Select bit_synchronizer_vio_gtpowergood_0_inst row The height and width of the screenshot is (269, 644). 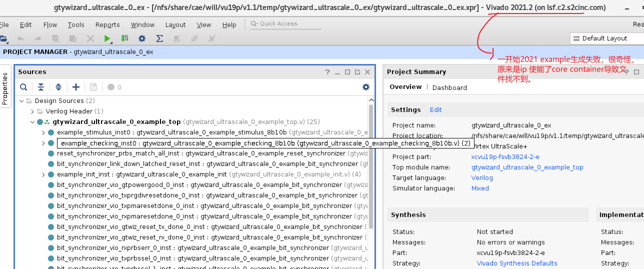point(208,185)
